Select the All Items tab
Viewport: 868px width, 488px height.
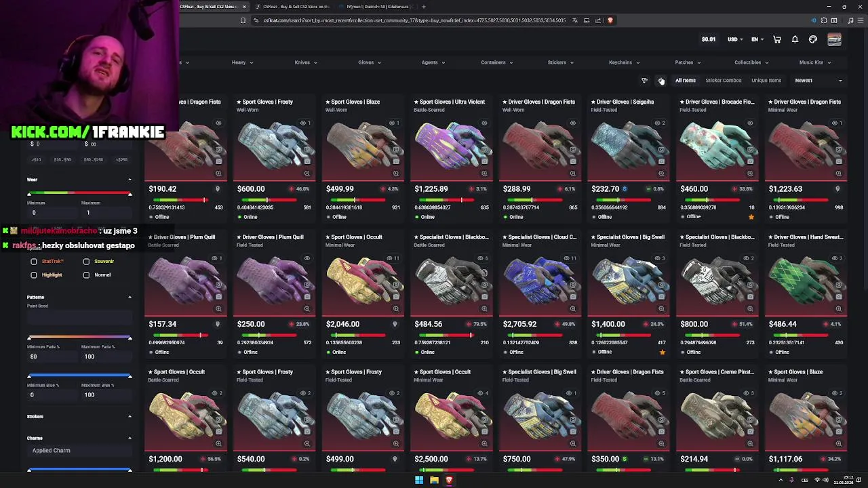(x=686, y=80)
